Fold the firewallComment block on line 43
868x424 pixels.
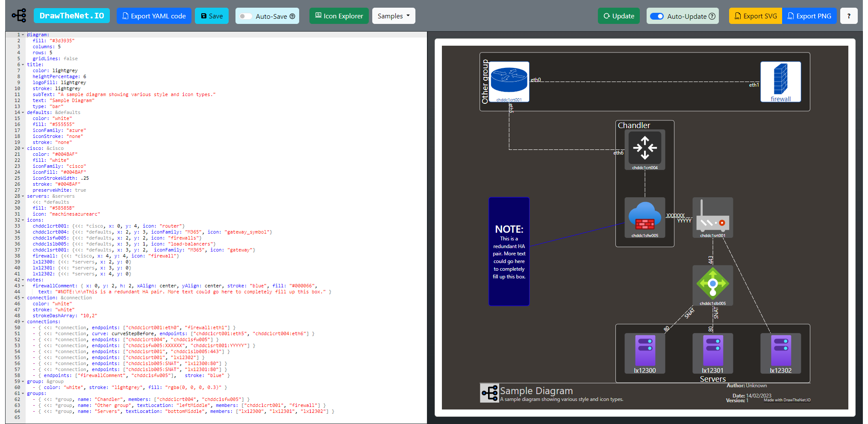point(23,286)
